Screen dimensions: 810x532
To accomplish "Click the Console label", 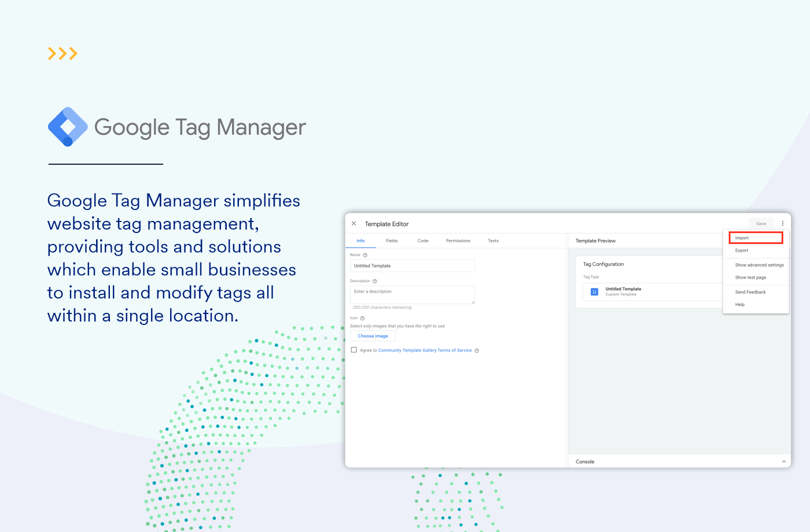I will tap(585, 462).
